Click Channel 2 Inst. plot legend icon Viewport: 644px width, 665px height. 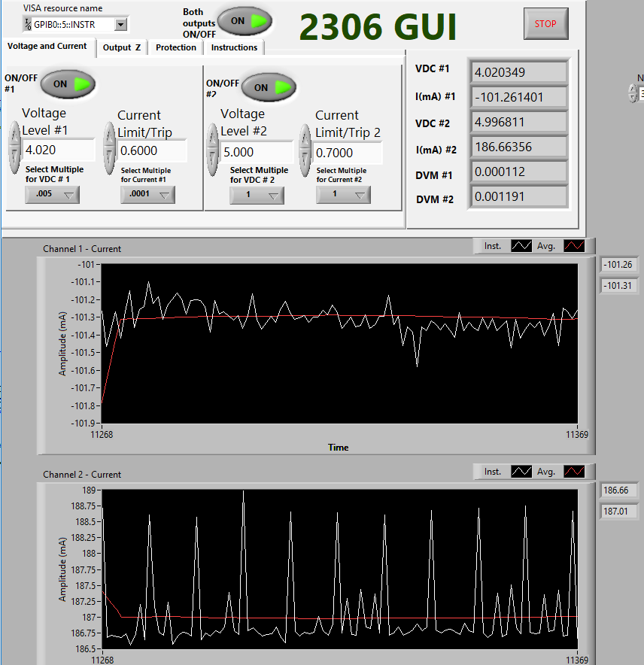click(x=521, y=472)
